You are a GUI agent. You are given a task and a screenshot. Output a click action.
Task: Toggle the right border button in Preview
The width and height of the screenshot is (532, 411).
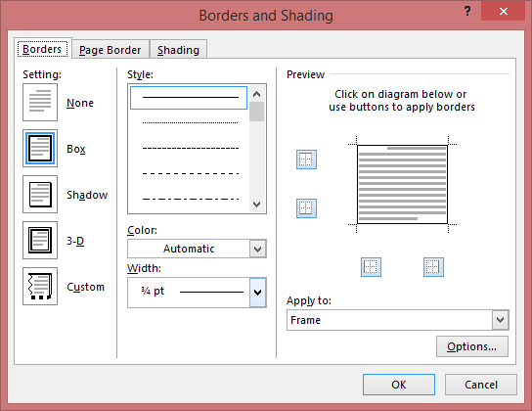click(433, 267)
